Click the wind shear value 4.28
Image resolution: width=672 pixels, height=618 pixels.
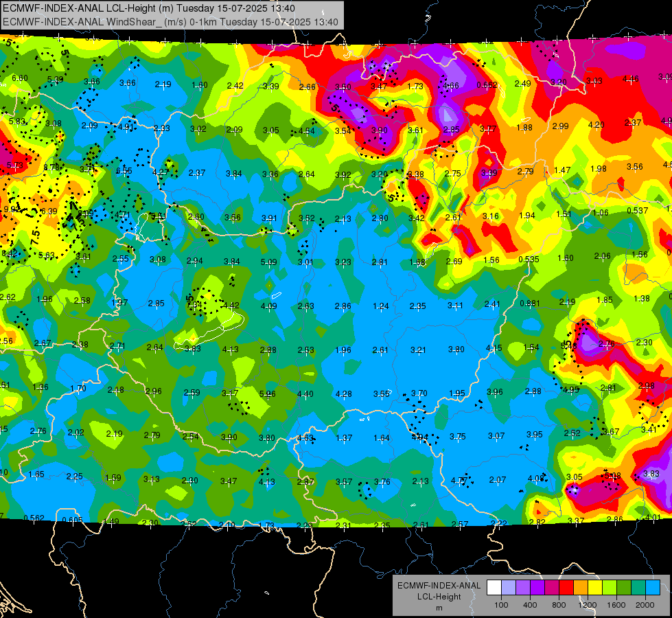(x=344, y=393)
